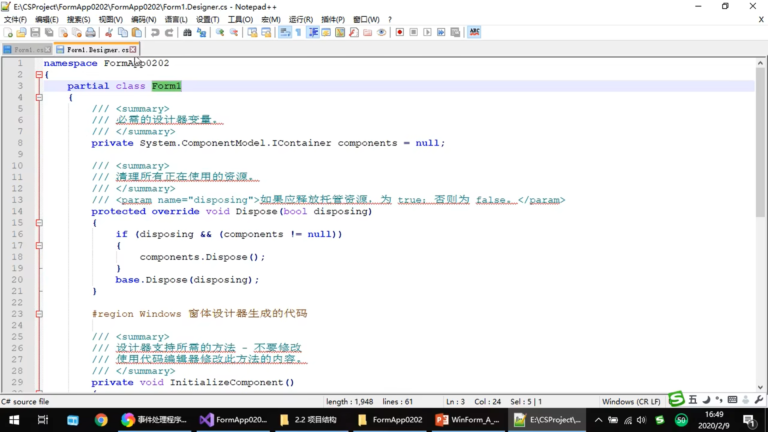This screenshot has height=432, width=768.
Task: Open the 设置(T) menu
Action: point(208,20)
